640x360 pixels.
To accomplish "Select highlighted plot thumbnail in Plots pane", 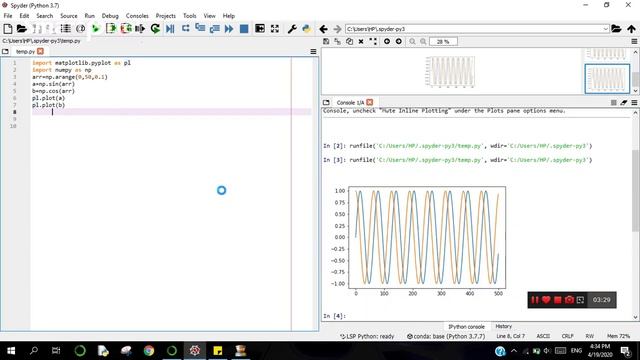I will click(x=607, y=79).
